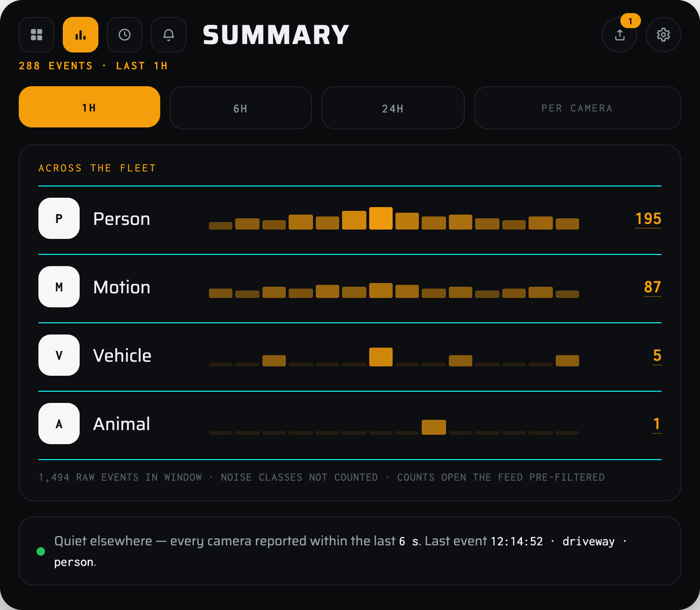Click the '1,494 RAW EVENTS IN WINDOW' text
The width and height of the screenshot is (700, 610).
click(x=120, y=477)
